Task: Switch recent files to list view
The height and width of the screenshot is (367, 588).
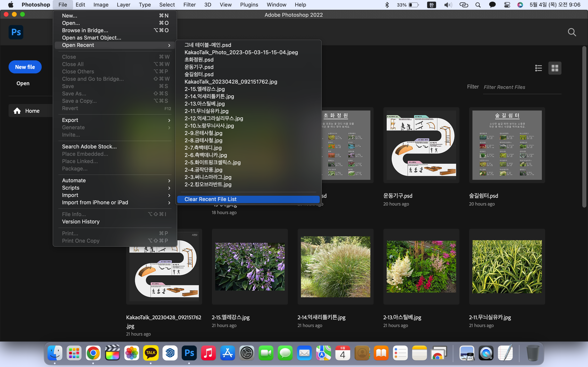Action: 538,68
